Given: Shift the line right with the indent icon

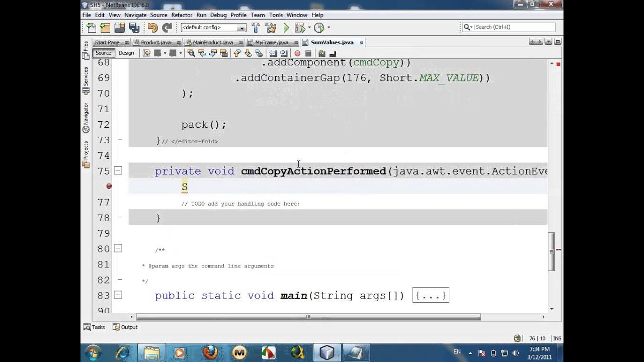Looking at the screenshot, I should 284,53.
